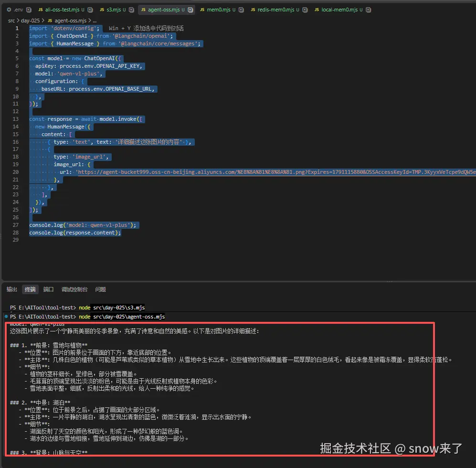Screen dimensions: 476x468
Task: Click the "Win + Y 添加选中代码到对话" inline hint
Action: (x=146, y=28)
